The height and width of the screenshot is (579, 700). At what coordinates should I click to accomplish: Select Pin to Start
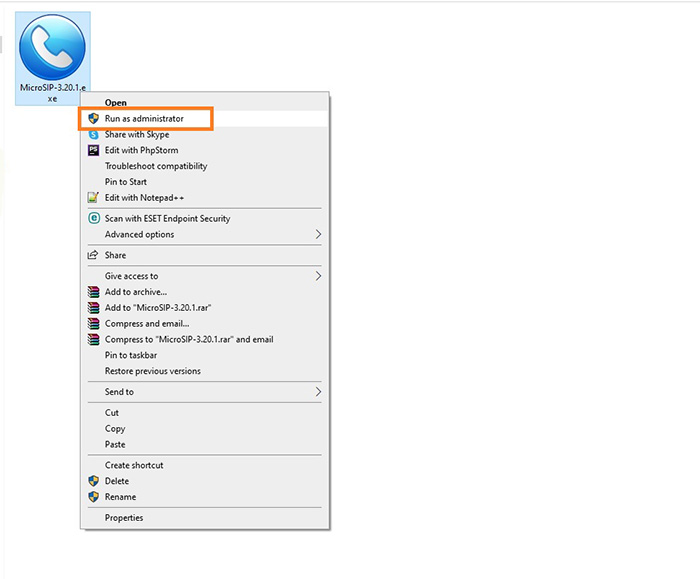[x=126, y=182]
